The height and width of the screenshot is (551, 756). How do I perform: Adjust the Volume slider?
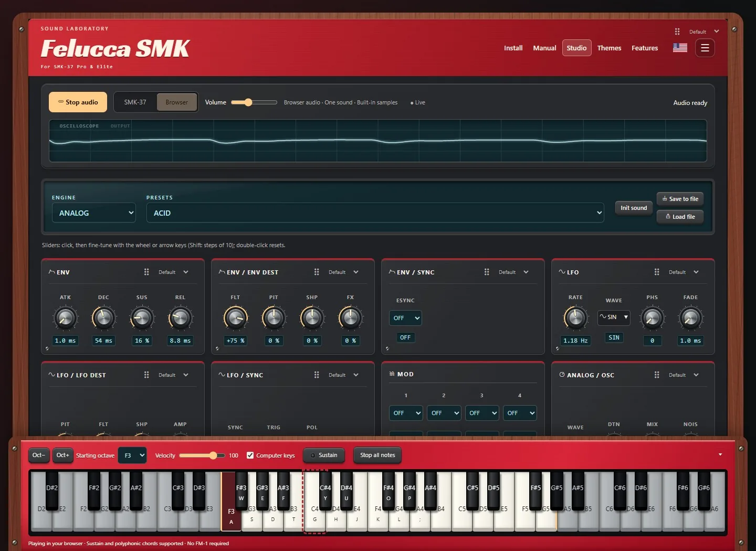(x=254, y=102)
